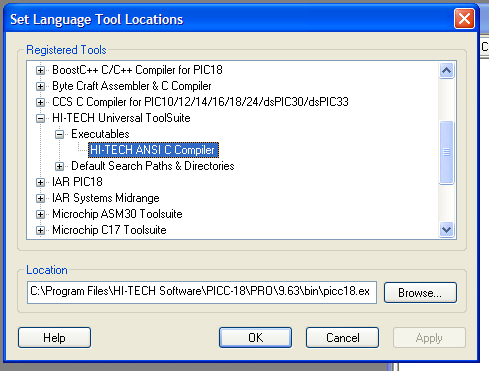Image resolution: width=489 pixels, height=371 pixels.
Task: Expand IAR Systems Midrange node
Action: click(40, 198)
